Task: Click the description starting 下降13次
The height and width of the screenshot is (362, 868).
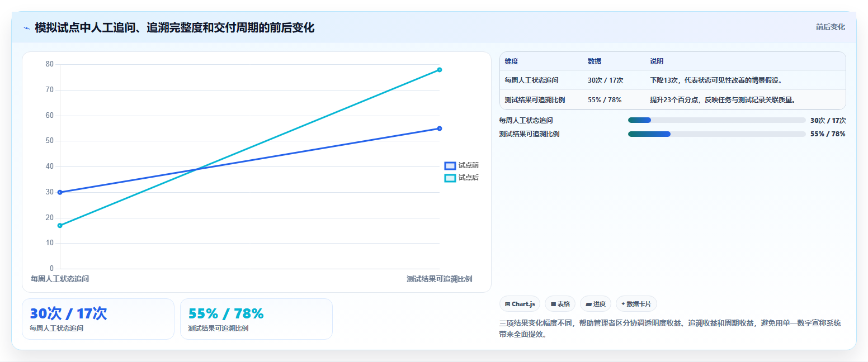Action: click(716, 80)
